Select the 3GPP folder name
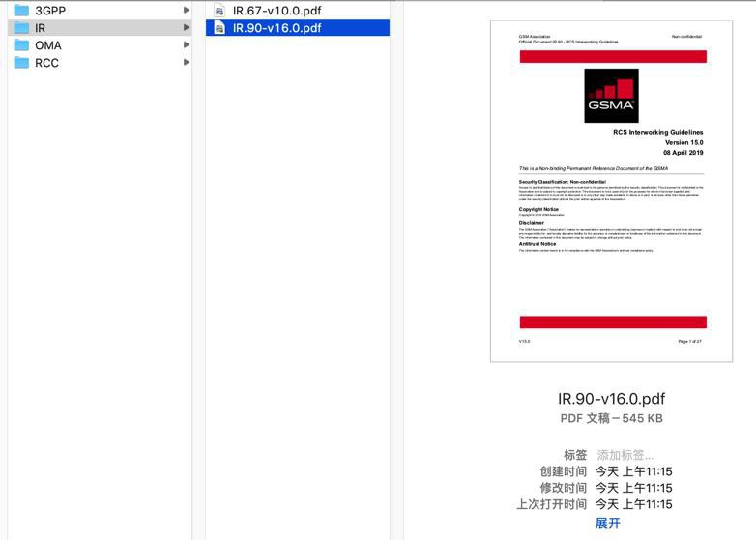Image resolution: width=756 pixels, height=540 pixels. (50, 11)
